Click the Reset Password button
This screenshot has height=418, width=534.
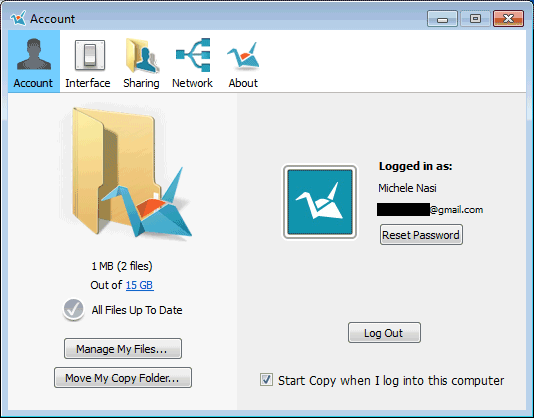(x=421, y=234)
